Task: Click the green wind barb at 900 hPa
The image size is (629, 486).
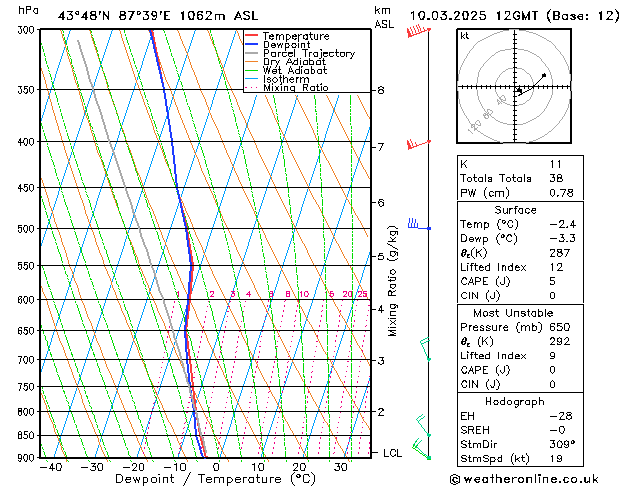Action: (x=421, y=449)
